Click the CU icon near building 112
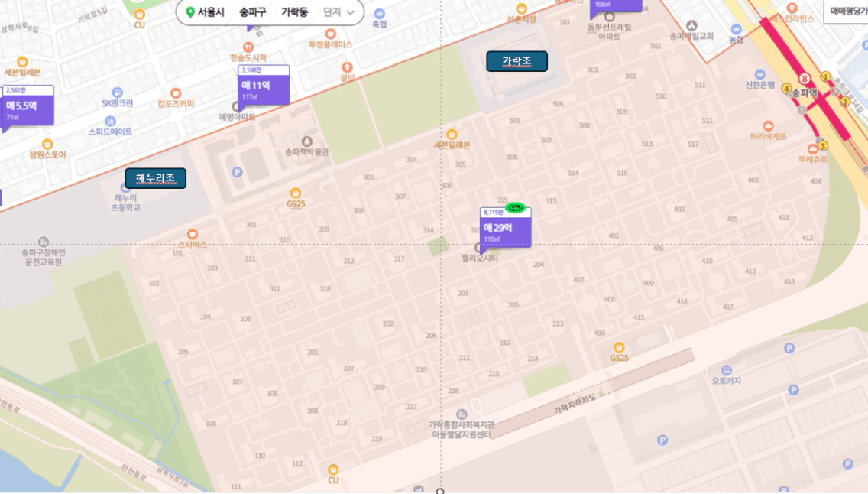868x494 pixels. click(x=333, y=470)
